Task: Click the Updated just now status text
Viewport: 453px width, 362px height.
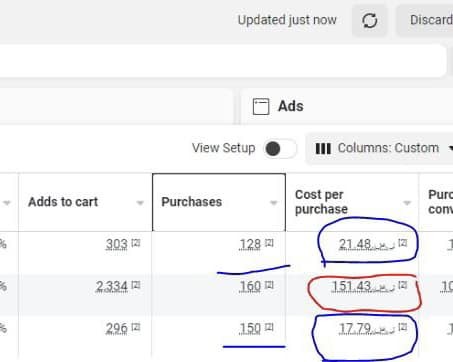Action: tap(287, 20)
